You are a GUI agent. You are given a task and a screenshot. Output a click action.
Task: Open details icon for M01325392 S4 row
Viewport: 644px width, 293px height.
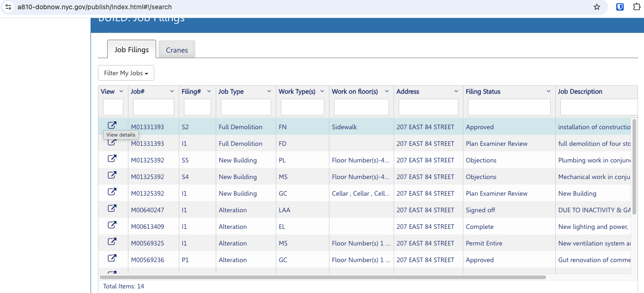[112, 175]
